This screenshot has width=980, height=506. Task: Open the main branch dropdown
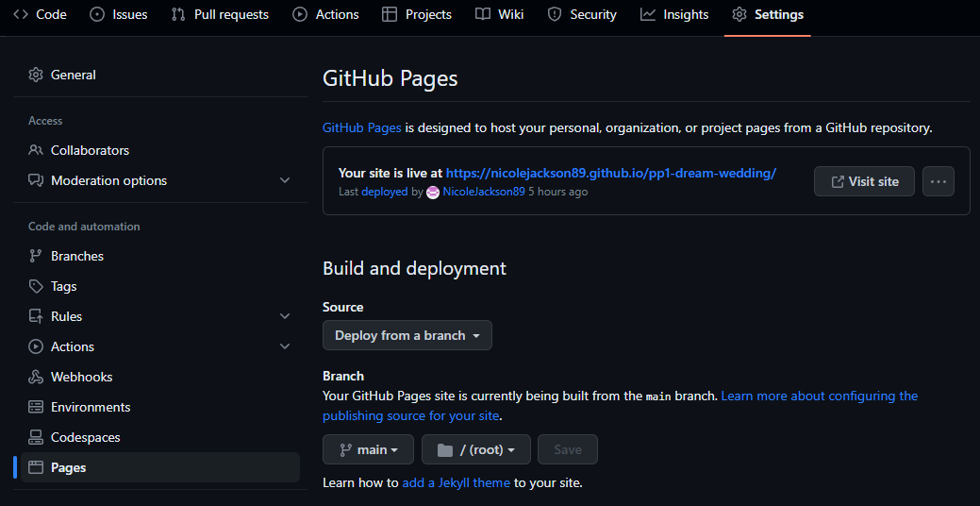(x=368, y=449)
